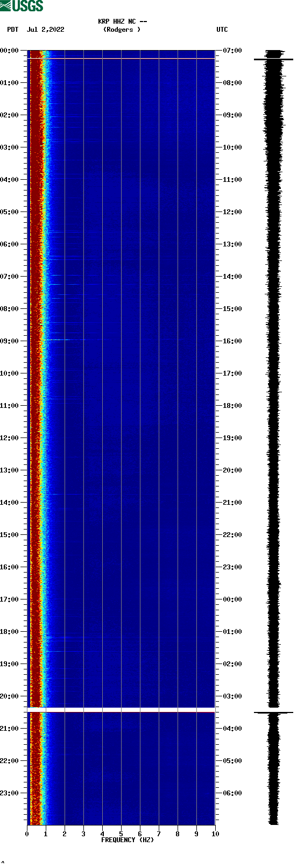Click the 20:00 PDT time label

[10, 696]
